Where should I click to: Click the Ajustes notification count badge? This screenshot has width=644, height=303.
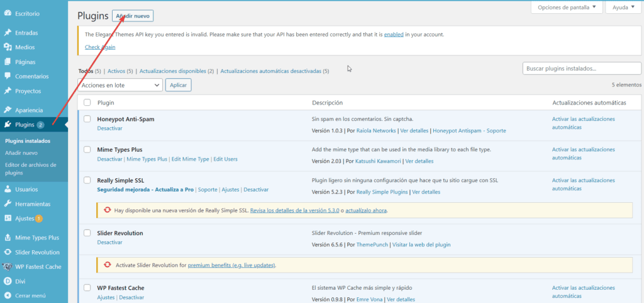[38, 219]
